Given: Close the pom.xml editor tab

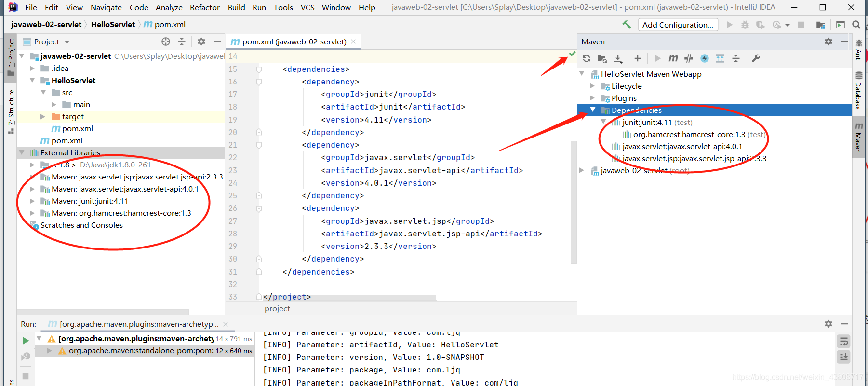Looking at the screenshot, I should 353,41.
